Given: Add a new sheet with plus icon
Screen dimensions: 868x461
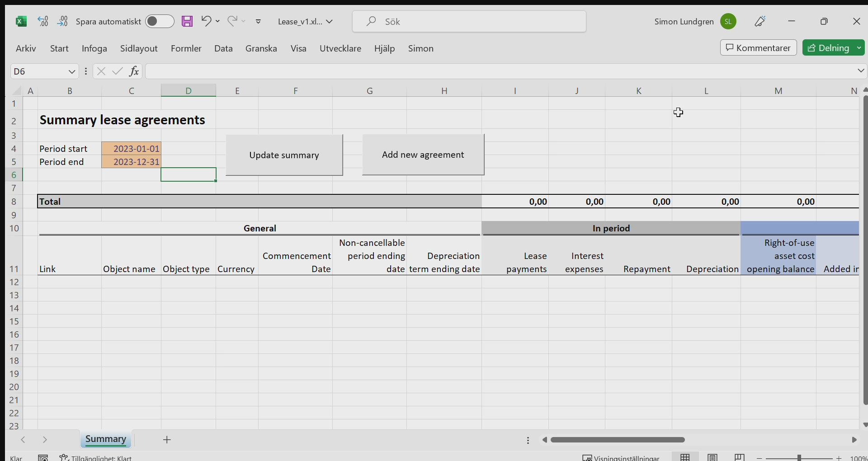Looking at the screenshot, I should click(167, 440).
